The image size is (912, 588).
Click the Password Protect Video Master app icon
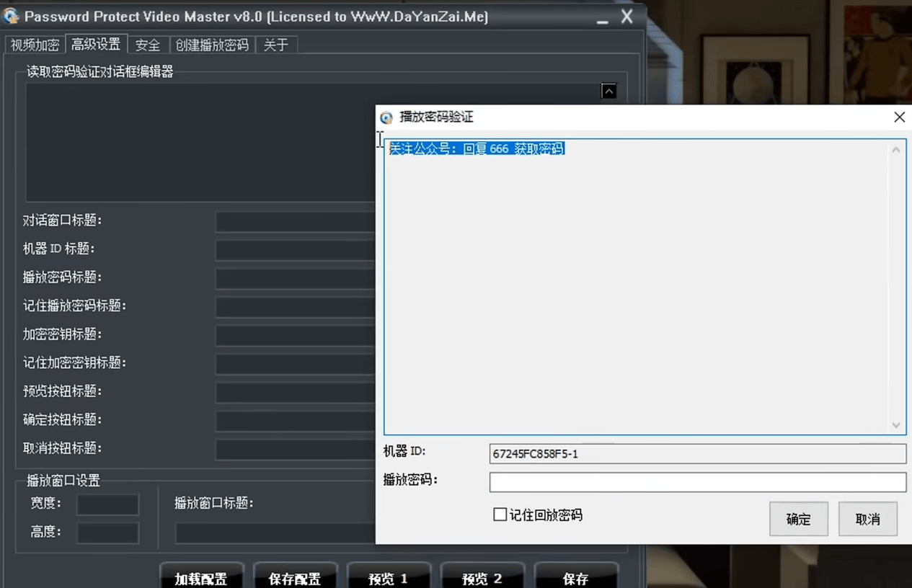tap(11, 16)
